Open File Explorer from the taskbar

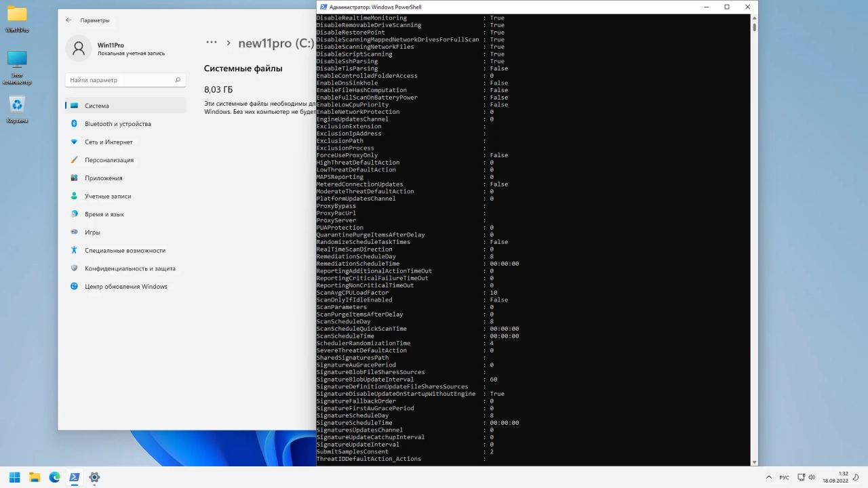[35, 477]
